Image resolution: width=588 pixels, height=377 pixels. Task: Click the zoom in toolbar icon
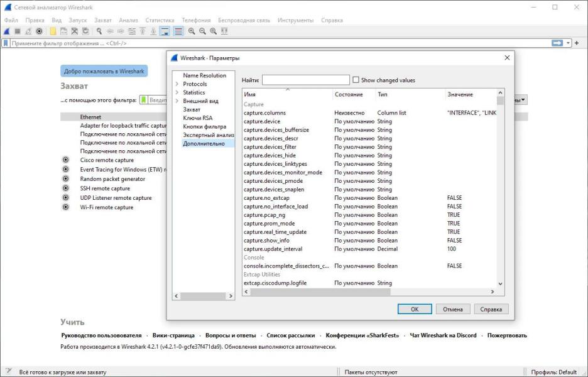(192, 31)
